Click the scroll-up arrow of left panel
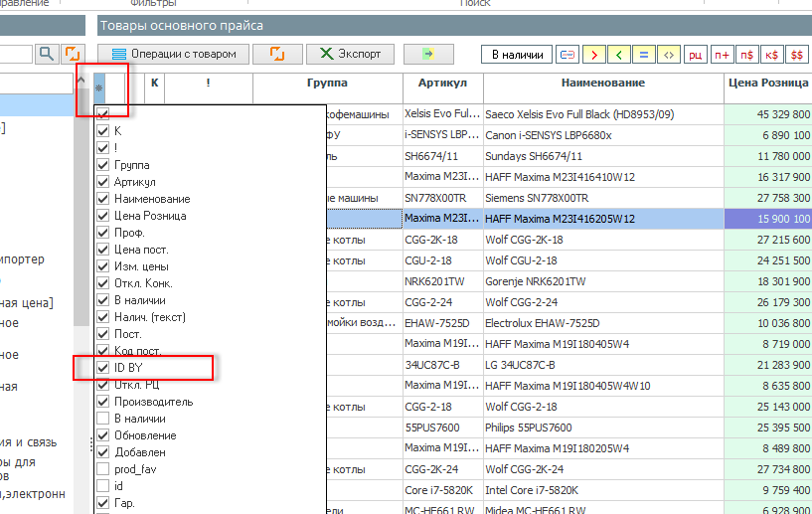Image resolution: width=812 pixels, height=514 pixels. pos(81,81)
